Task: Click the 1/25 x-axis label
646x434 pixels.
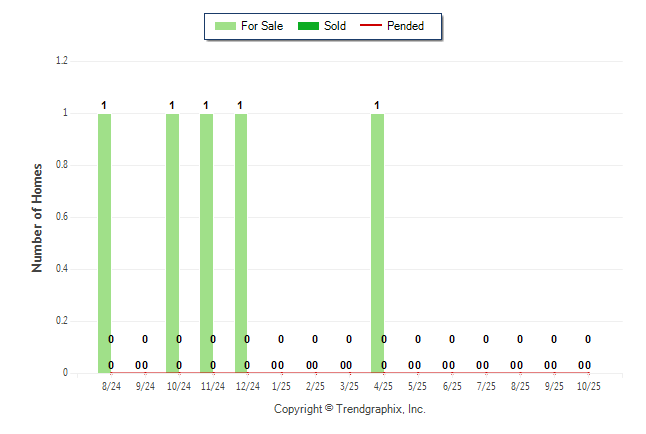Action: point(281,386)
